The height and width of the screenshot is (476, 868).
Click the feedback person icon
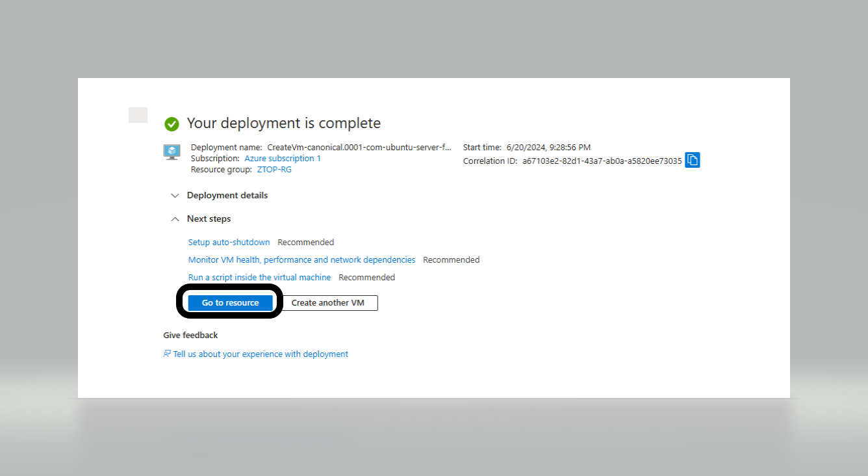167,354
